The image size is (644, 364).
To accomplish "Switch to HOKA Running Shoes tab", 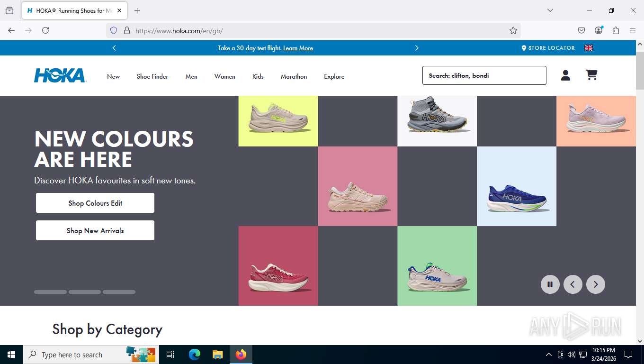I will 74,10.
